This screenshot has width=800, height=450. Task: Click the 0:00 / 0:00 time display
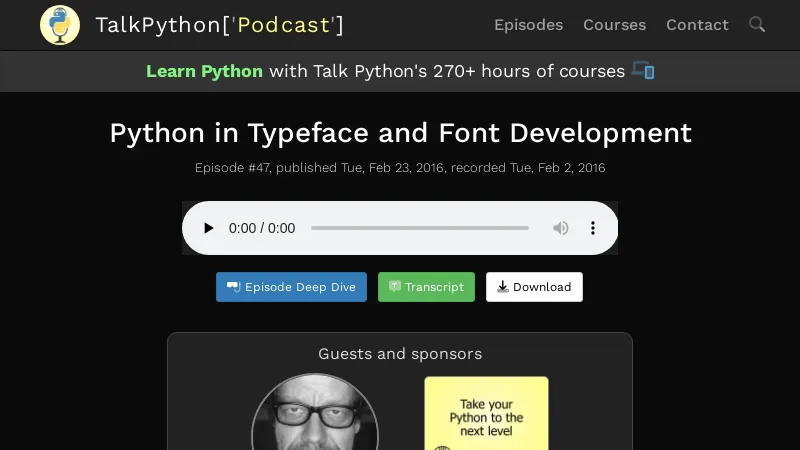point(262,228)
